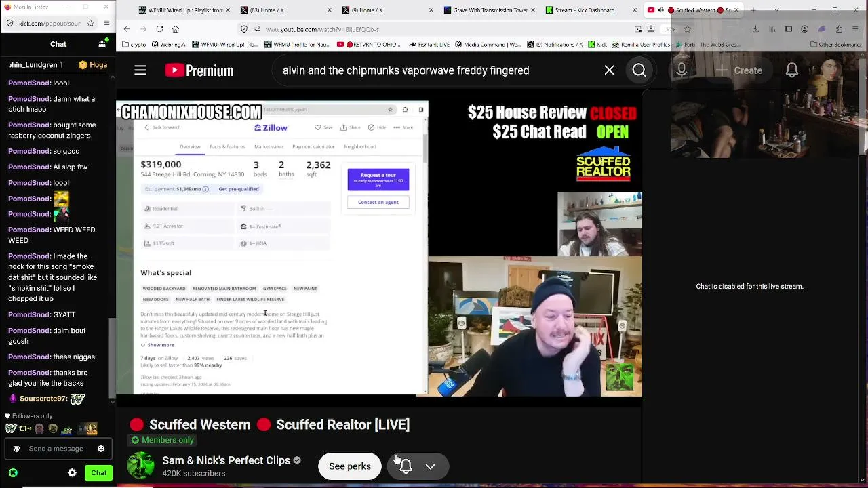The width and height of the screenshot is (868, 488).
Task: Open Sam & Nick's Perfect Clips channel name
Action: 226,460
